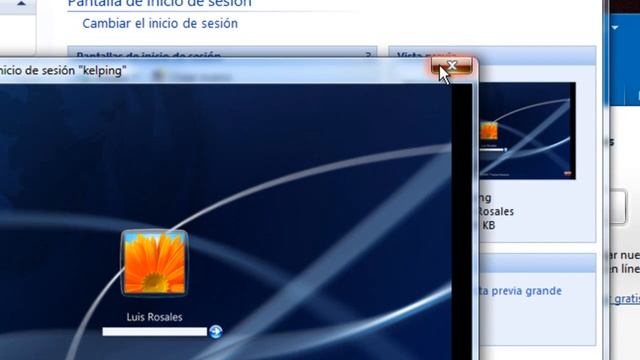Click the up arrow in left scrollbar
This screenshot has width=640, height=360.
[x=21, y=3]
